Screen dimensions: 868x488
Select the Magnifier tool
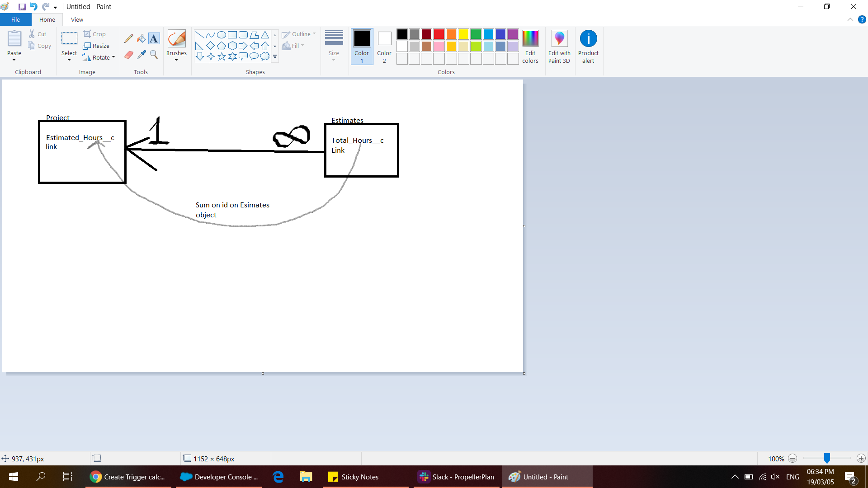[x=154, y=55]
